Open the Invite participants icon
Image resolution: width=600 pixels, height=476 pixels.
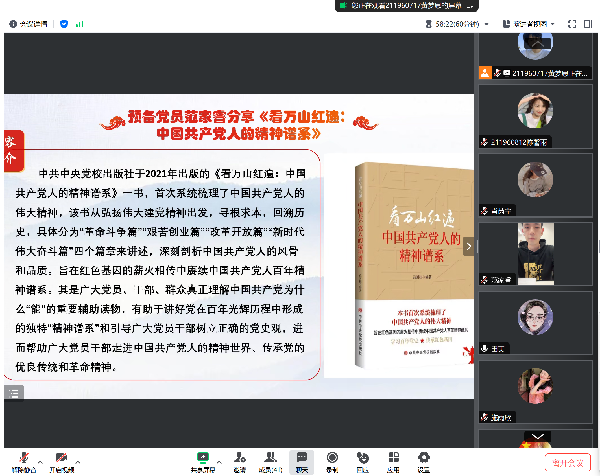tap(239, 459)
